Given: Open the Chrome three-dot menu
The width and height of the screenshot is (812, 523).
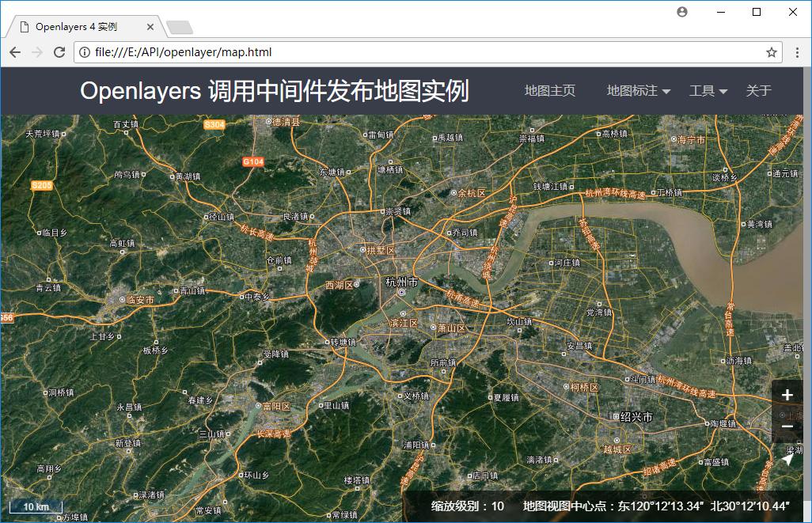Looking at the screenshot, I should (797, 52).
